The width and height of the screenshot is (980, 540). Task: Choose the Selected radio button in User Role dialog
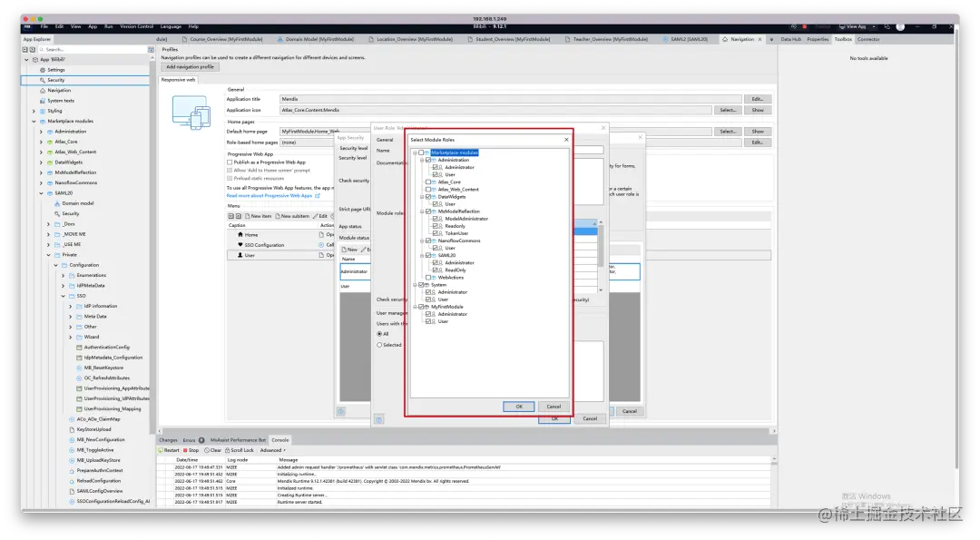tap(379, 345)
